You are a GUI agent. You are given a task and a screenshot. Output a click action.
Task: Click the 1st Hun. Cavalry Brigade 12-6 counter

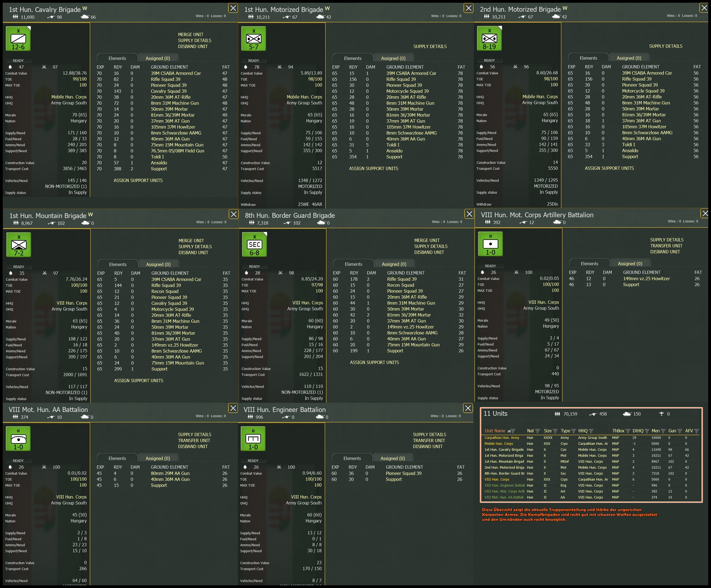[x=18, y=39]
